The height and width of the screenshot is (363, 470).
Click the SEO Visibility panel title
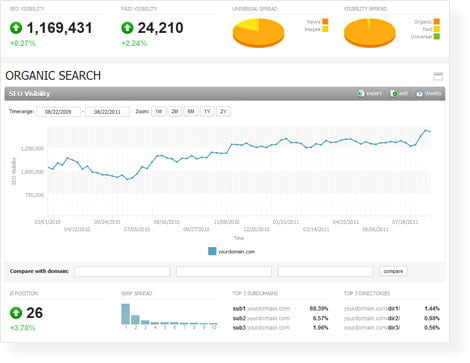point(29,94)
